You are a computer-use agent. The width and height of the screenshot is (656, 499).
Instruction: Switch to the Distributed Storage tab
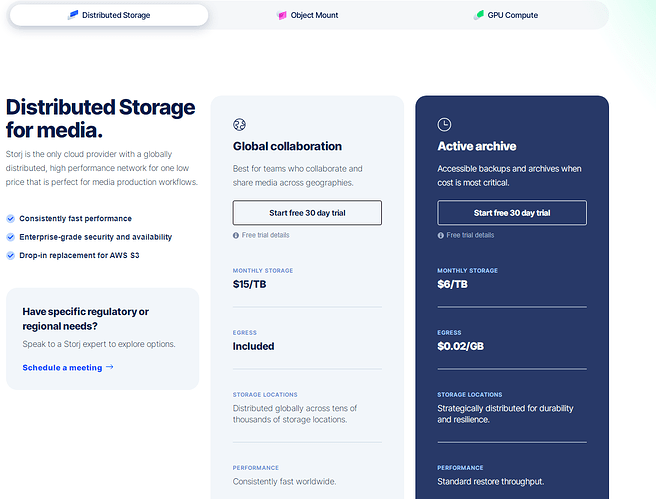click(x=109, y=15)
